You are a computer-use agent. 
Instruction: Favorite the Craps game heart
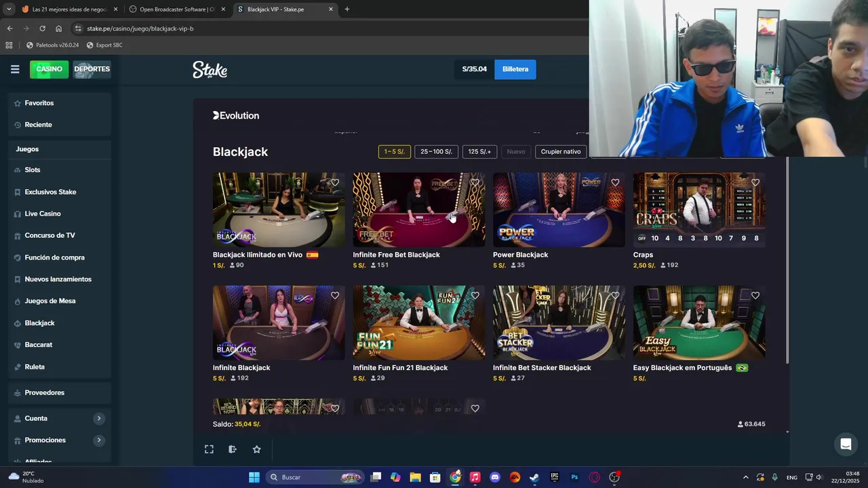pyautogui.click(x=755, y=182)
